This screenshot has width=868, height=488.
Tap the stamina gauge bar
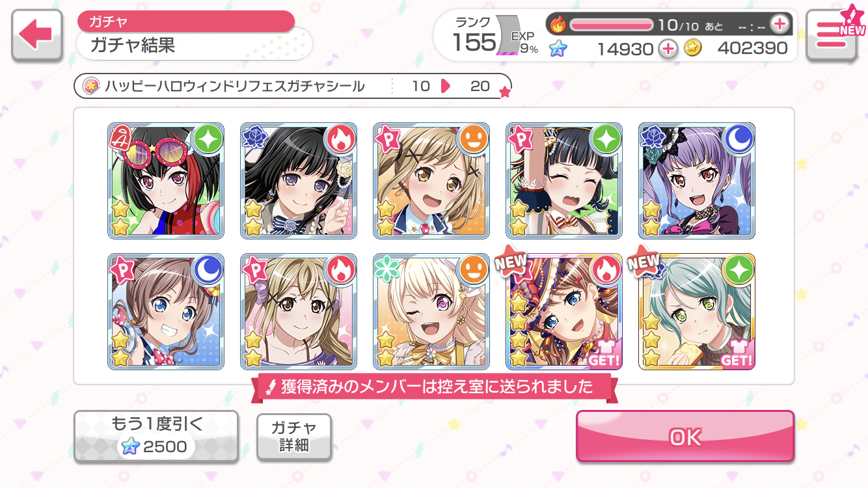[x=611, y=25]
